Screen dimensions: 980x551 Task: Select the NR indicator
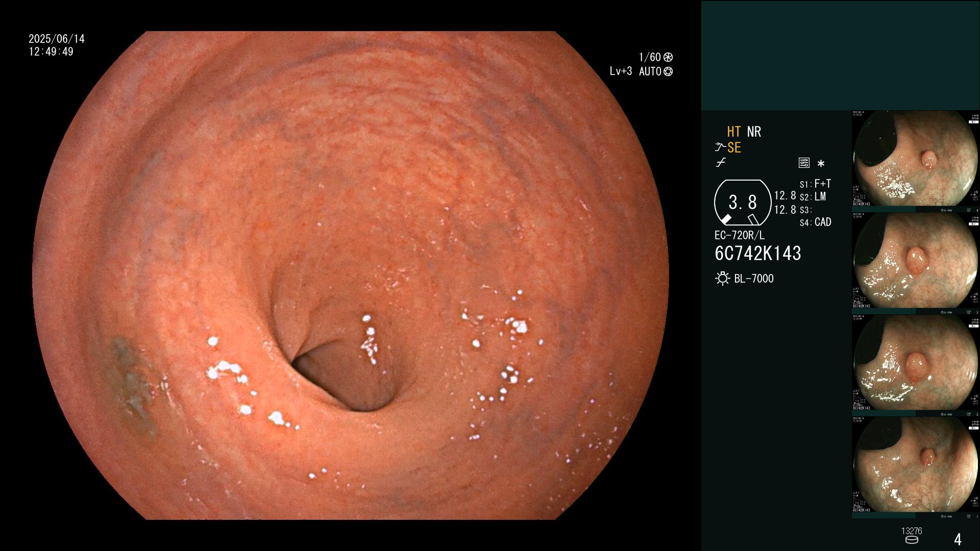754,132
